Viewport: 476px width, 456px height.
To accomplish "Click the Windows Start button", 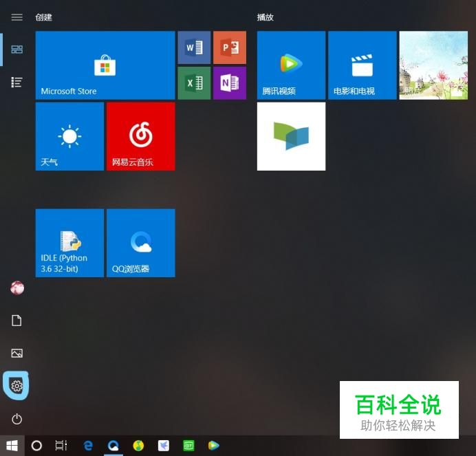I will 12,446.
